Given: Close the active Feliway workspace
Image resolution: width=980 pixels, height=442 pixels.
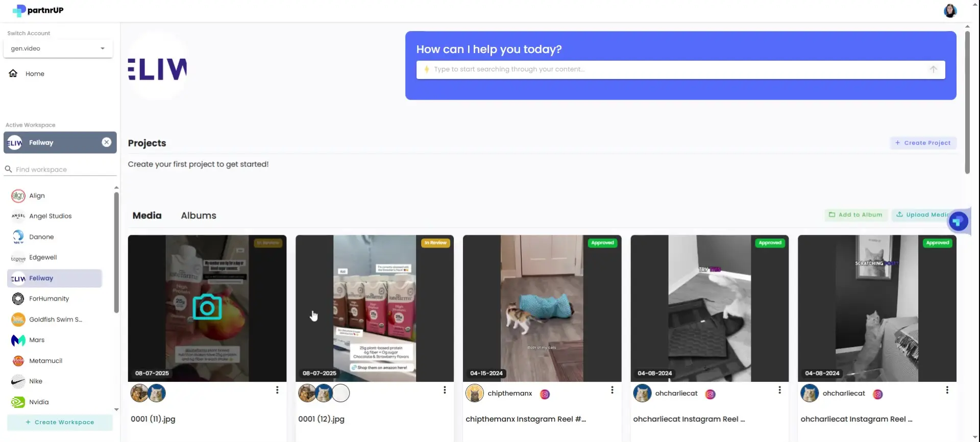Looking at the screenshot, I should (106, 142).
